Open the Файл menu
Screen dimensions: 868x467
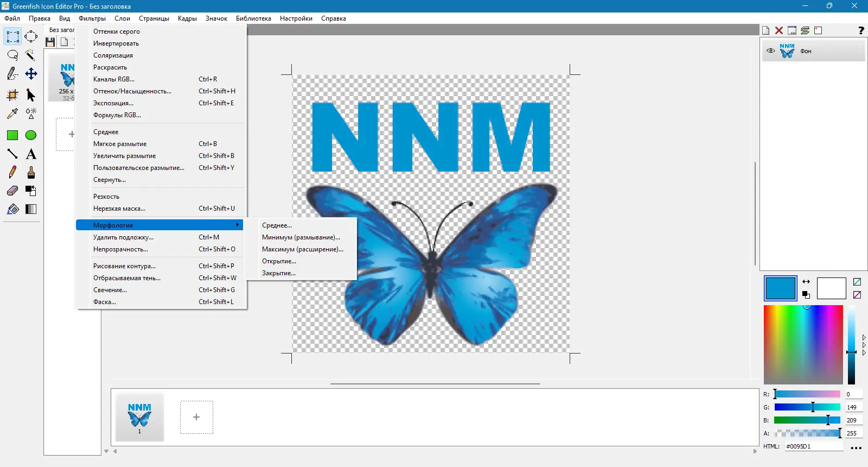(x=12, y=18)
